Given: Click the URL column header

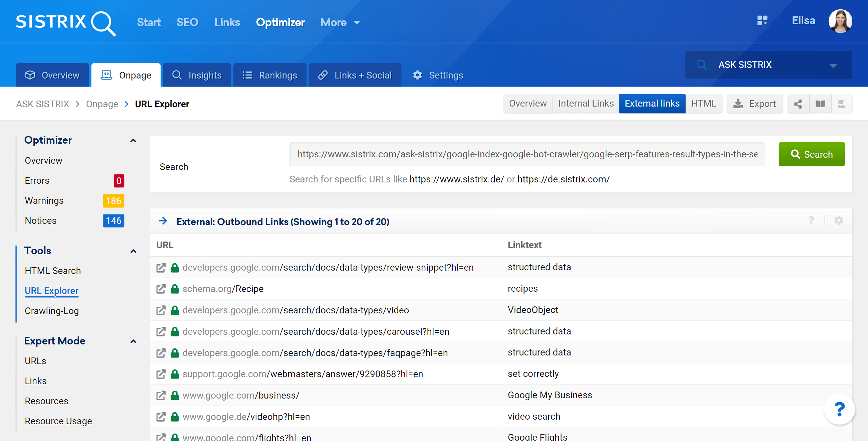Looking at the screenshot, I should coord(165,245).
